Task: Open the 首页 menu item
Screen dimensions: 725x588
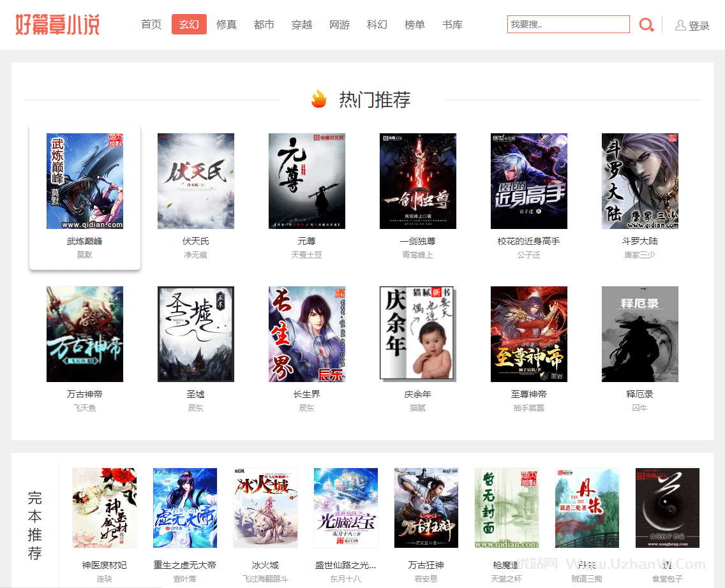Action: click(151, 24)
